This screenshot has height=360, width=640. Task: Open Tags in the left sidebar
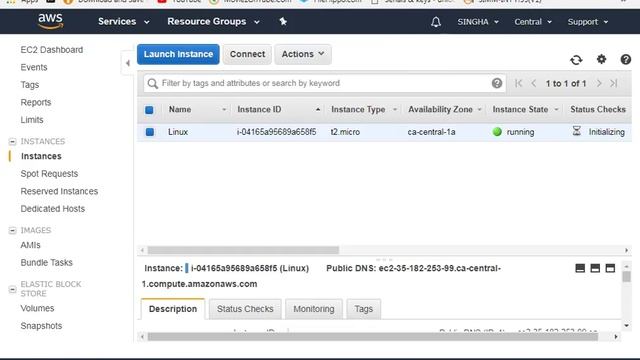coord(30,85)
